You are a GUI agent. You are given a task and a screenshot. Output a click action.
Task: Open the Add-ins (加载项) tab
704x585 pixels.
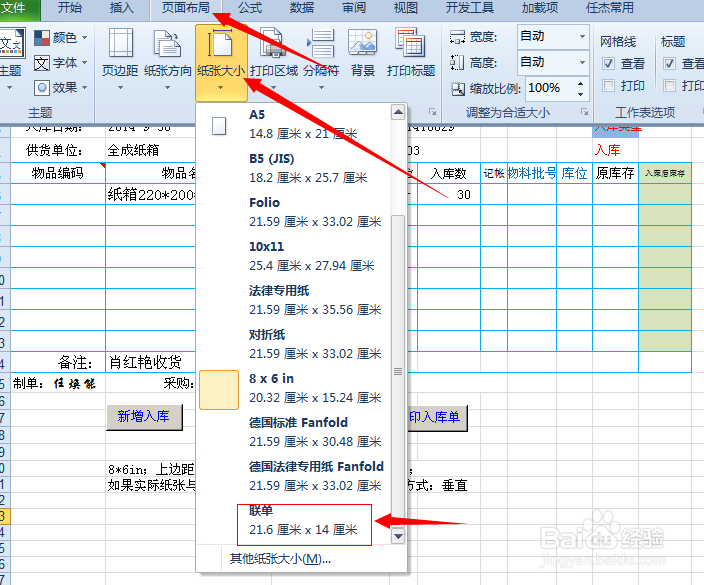(x=540, y=8)
